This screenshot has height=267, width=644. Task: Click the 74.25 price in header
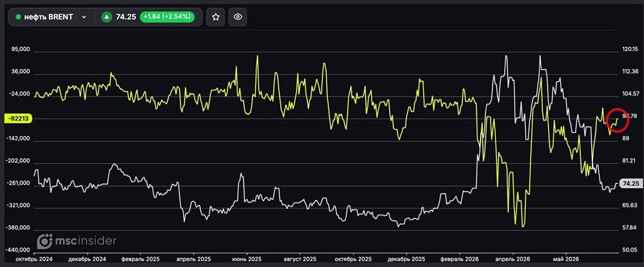(126, 17)
